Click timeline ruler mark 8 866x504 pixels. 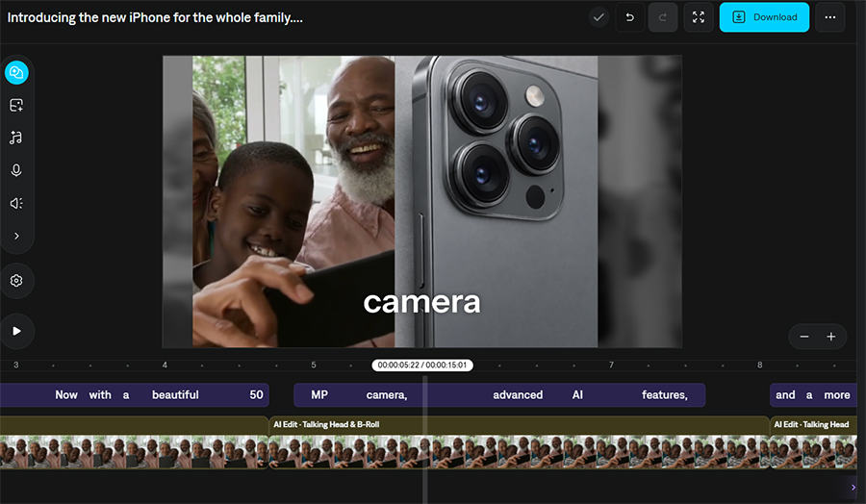759,365
